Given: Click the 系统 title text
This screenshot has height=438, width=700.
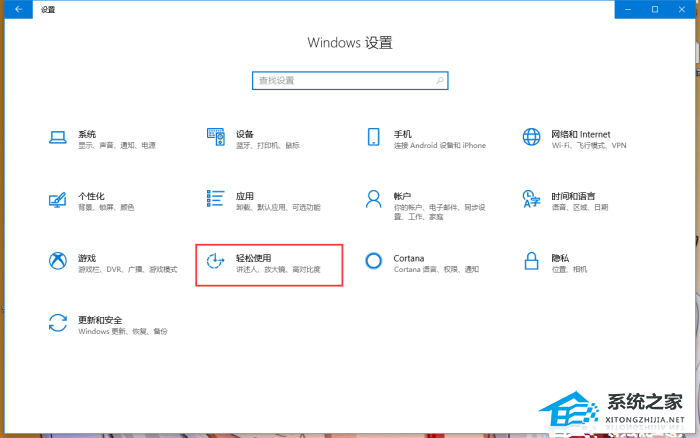Looking at the screenshot, I should [87, 134].
